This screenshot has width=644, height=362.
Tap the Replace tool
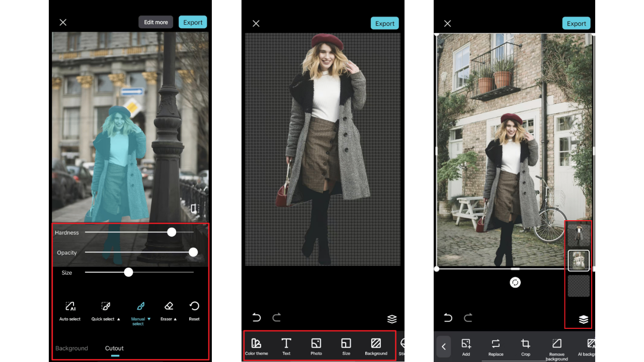click(x=496, y=347)
